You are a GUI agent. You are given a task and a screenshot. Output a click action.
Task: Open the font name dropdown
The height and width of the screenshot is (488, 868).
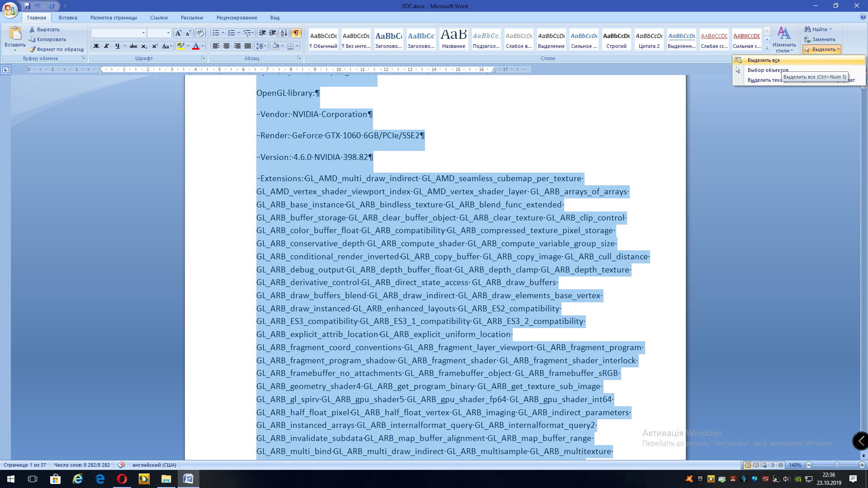[x=143, y=33]
